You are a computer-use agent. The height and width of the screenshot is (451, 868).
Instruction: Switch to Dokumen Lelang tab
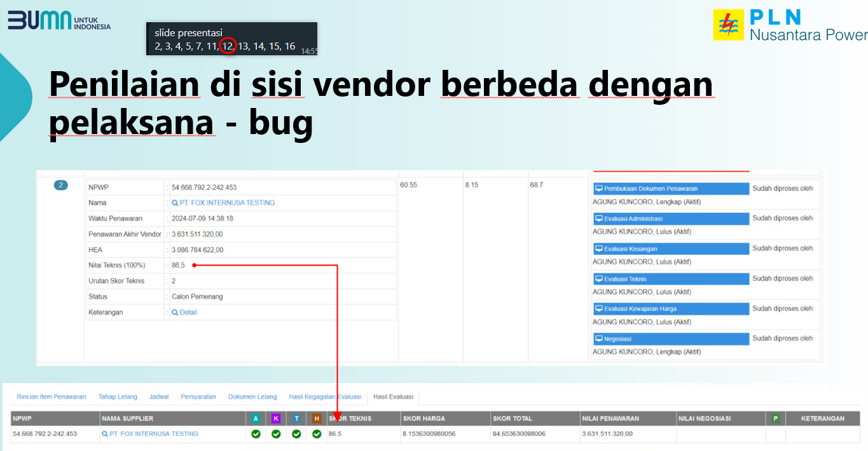(x=252, y=397)
